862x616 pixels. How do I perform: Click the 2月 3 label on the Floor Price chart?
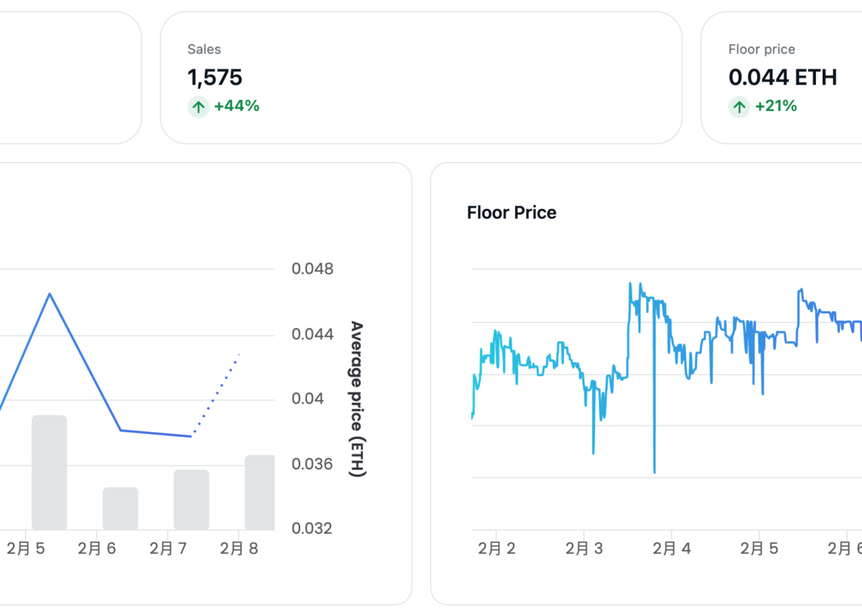click(584, 549)
